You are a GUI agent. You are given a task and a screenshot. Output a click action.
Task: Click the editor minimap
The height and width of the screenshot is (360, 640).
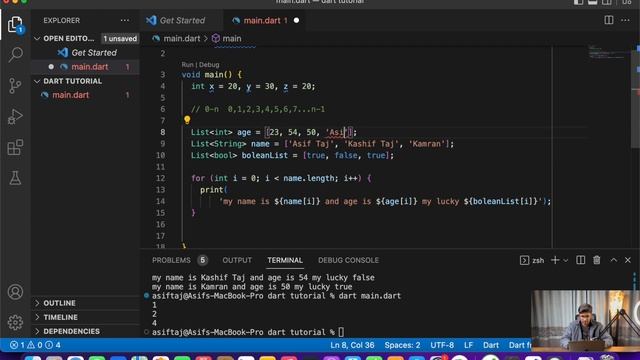608,52
